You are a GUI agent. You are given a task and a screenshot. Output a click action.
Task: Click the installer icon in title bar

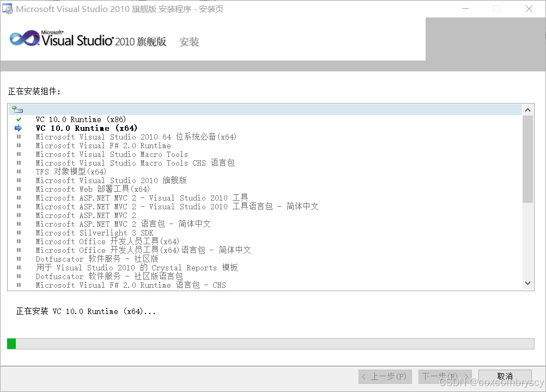8,9
